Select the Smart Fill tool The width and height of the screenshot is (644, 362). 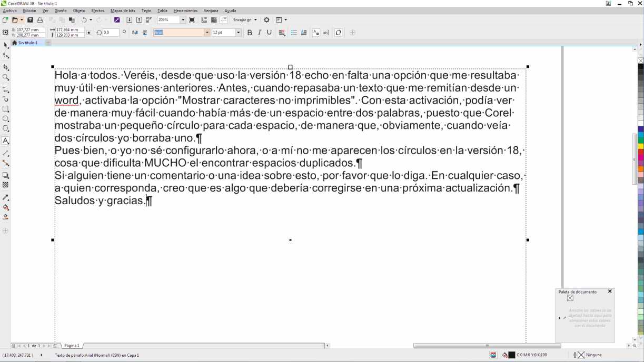[x=6, y=217]
